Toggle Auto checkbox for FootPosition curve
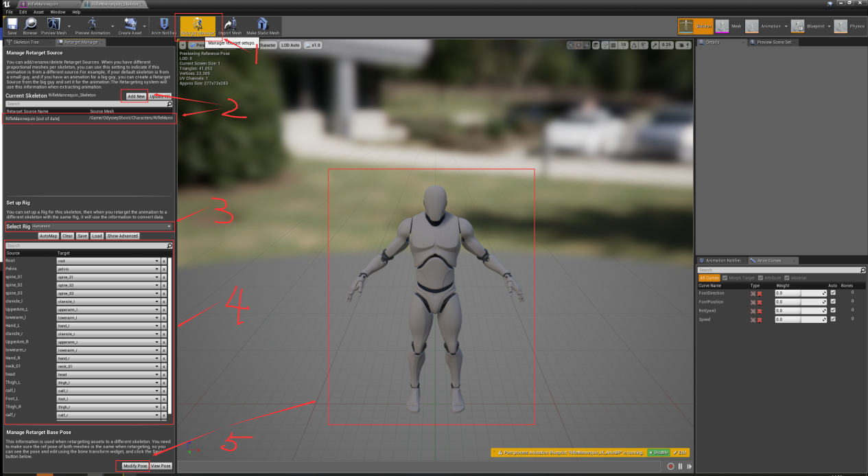 833,302
